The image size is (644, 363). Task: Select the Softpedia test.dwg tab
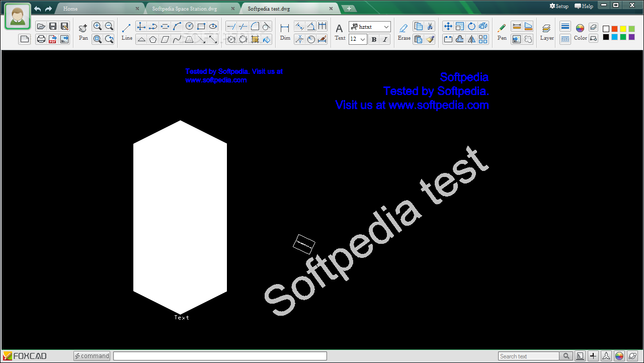click(x=269, y=9)
